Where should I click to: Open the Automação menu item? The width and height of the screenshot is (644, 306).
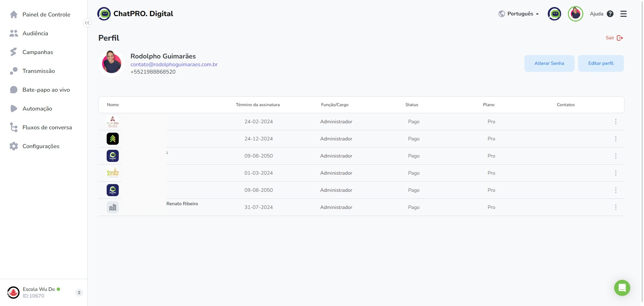pos(37,108)
